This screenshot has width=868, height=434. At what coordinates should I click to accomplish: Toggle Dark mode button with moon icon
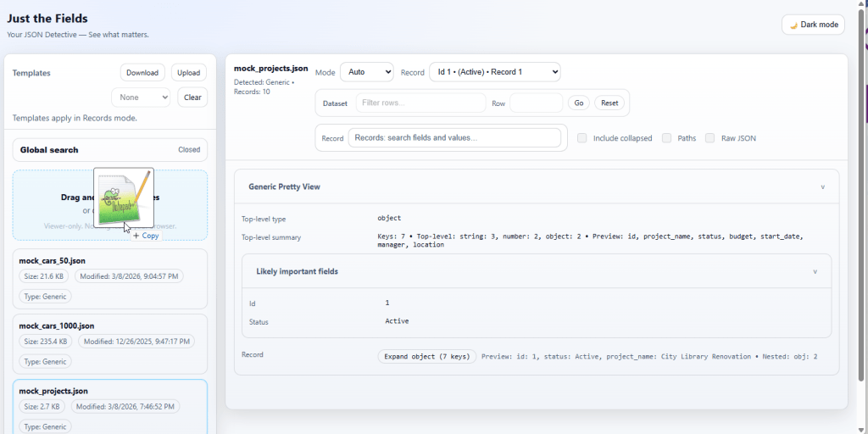(813, 25)
